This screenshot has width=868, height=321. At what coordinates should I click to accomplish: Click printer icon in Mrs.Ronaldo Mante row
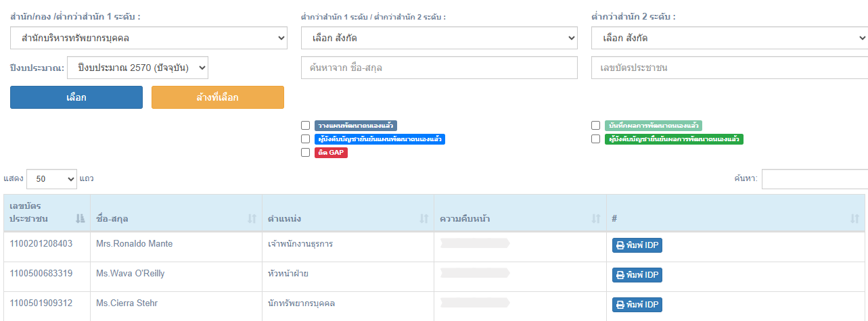tap(620, 245)
